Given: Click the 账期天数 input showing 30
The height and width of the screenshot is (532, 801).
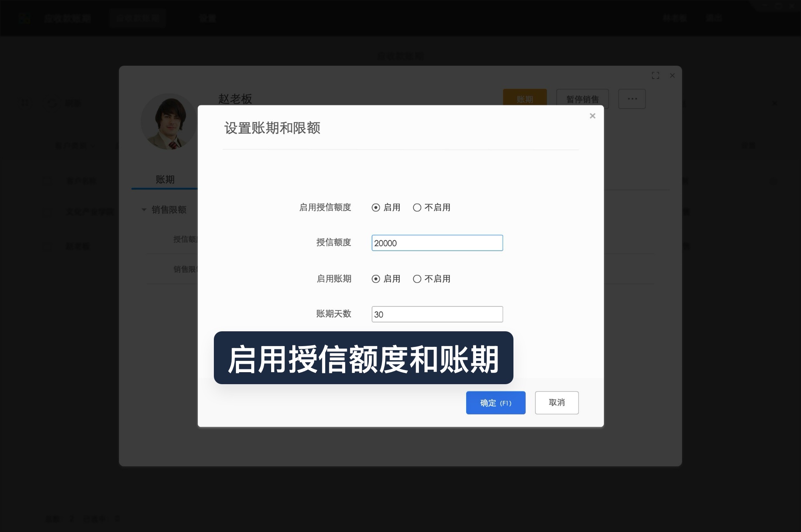Looking at the screenshot, I should tap(437, 314).
